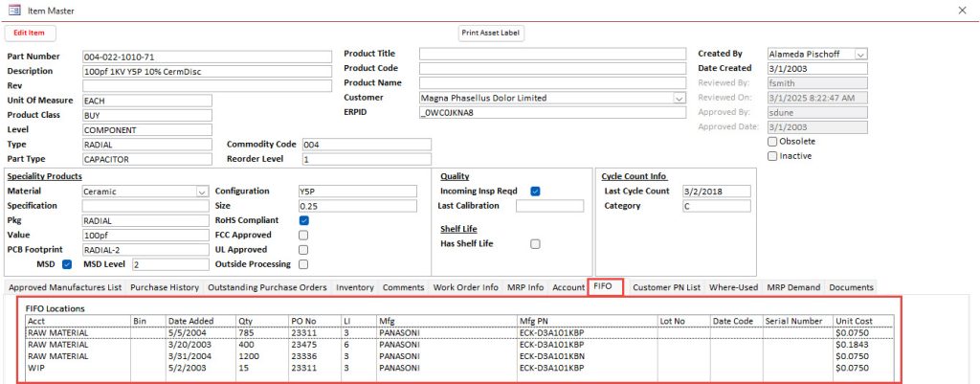Click the PO No cell 23336
Image resolution: width=980 pixels, height=384 pixels.
314,356
